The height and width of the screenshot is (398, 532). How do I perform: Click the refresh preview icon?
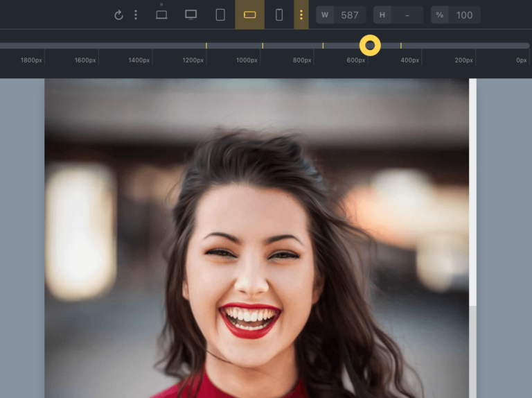(x=118, y=15)
